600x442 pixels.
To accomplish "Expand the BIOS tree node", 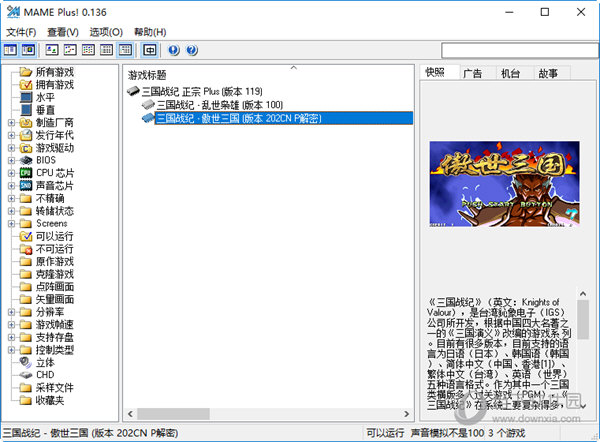I will coord(11,160).
